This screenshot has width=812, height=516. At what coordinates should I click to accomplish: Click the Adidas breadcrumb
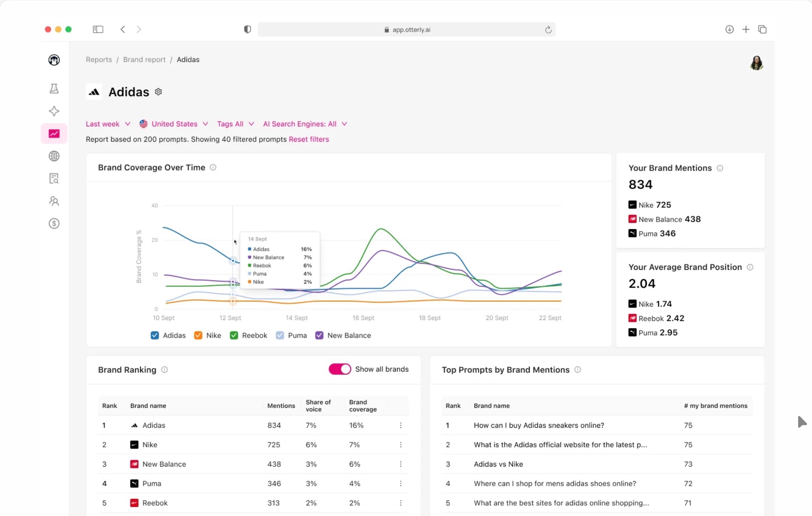(188, 59)
